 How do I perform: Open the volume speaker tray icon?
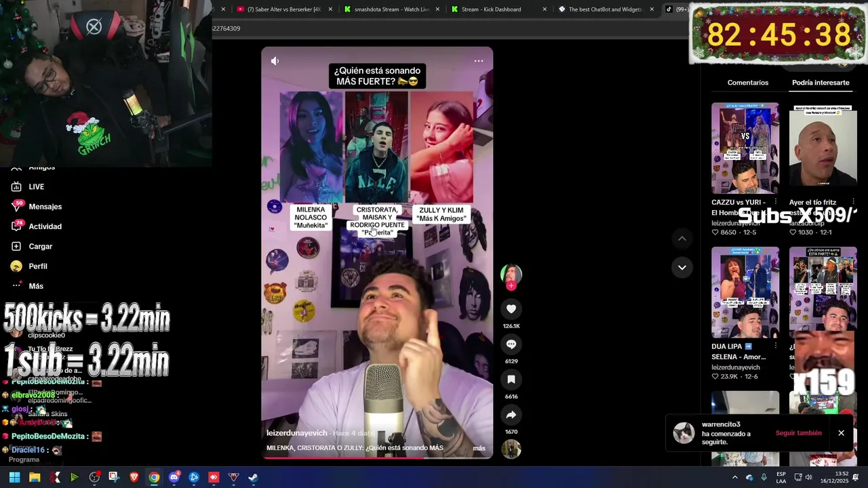tap(810, 478)
